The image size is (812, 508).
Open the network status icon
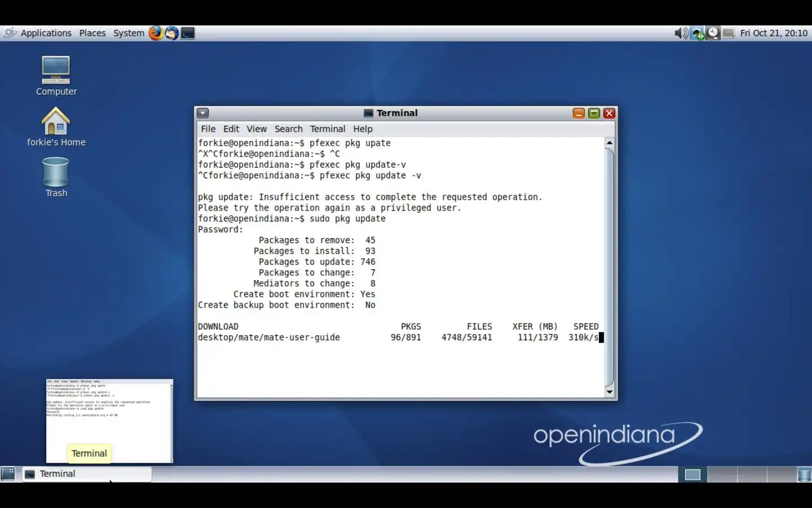pos(698,33)
